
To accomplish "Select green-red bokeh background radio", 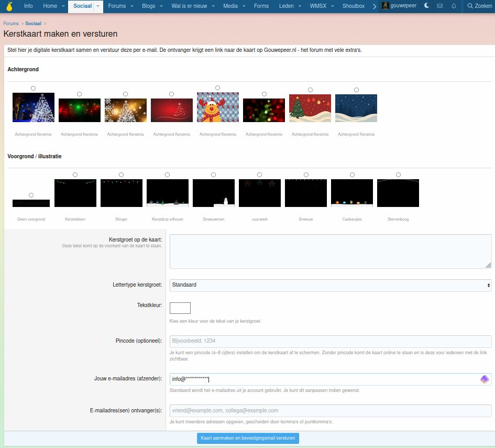I will [79, 94].
